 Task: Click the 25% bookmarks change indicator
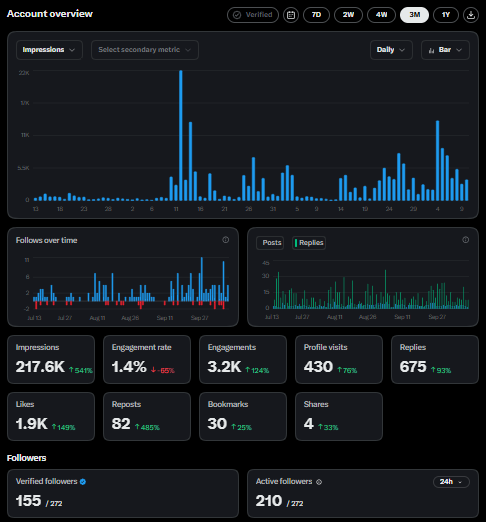241,427
